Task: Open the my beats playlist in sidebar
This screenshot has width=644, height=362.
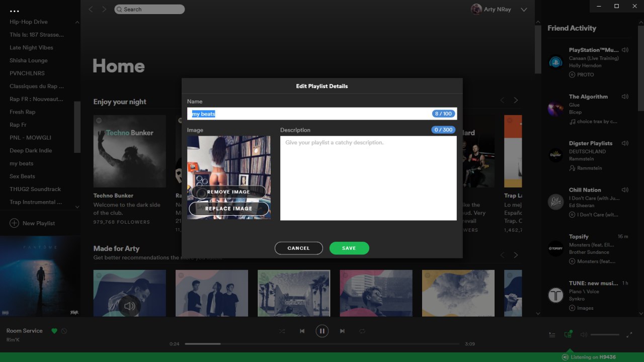Action: coord(22,163)
